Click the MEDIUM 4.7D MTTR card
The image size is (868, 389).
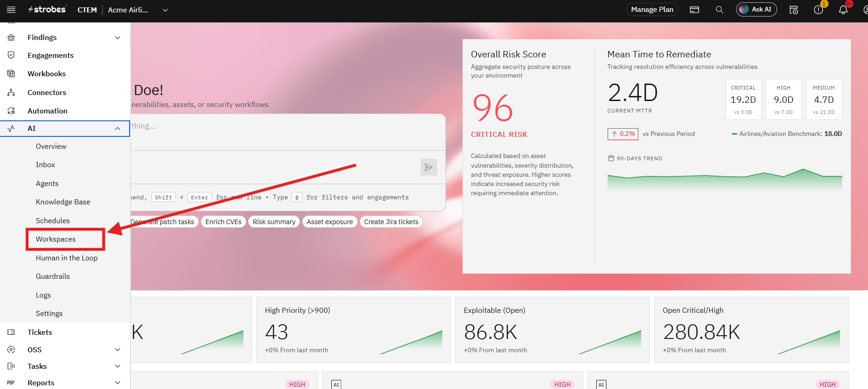(824, 100)
